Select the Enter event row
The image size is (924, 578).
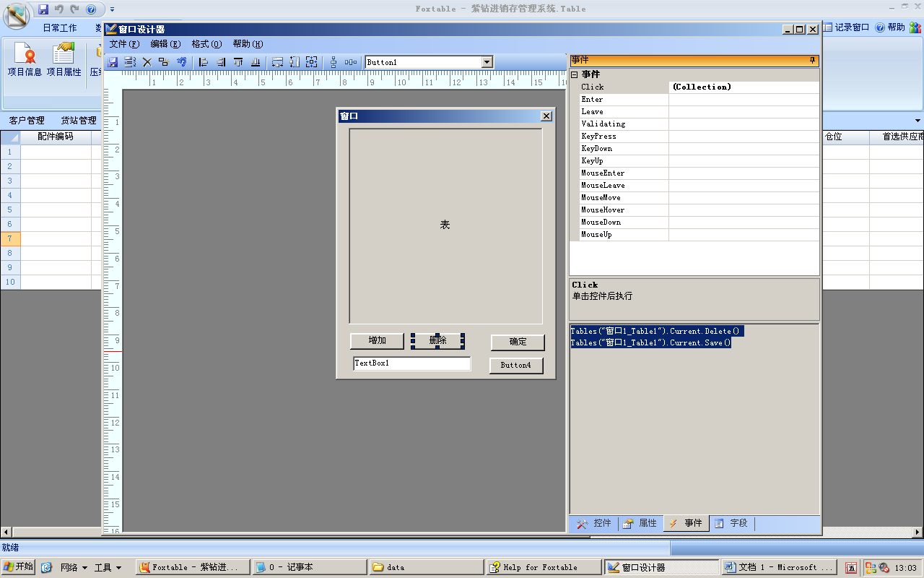coord(694,99)
